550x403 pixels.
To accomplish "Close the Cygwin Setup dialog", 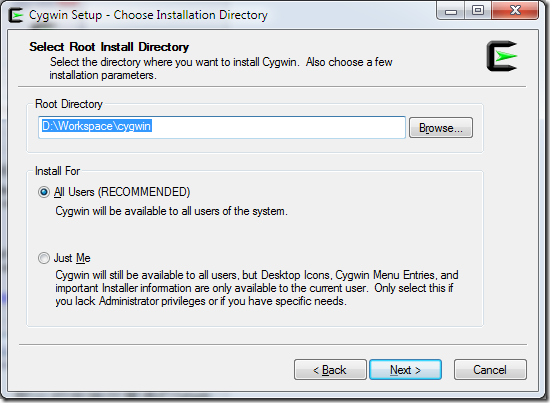I will pos(515,11).
